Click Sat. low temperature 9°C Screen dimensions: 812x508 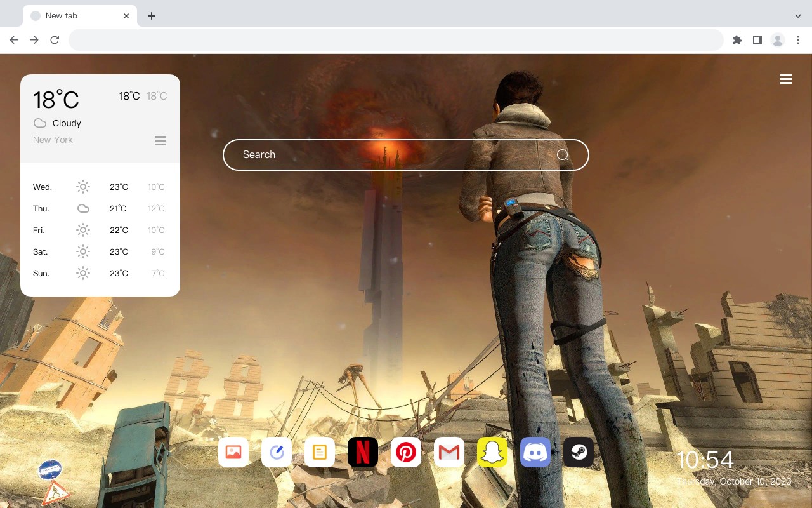158,251
